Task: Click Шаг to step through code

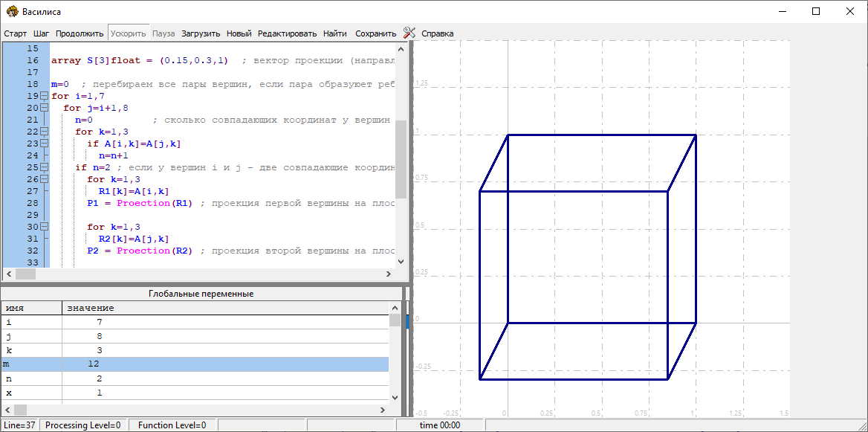Action: [x=42, y=33]
